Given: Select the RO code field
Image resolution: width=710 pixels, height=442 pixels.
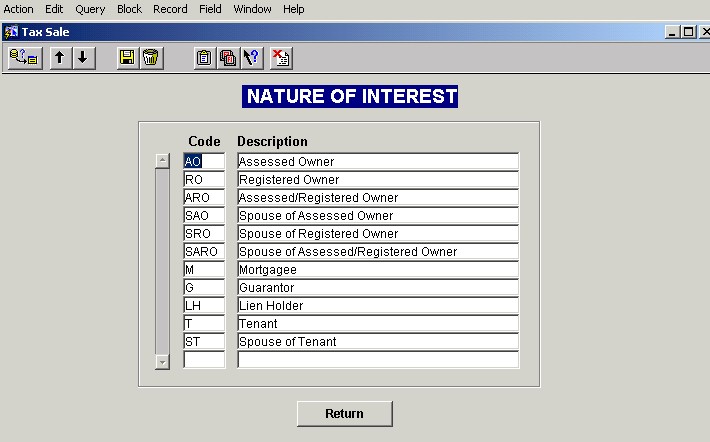Looking at the screenshot, I should tap(204, 179).
